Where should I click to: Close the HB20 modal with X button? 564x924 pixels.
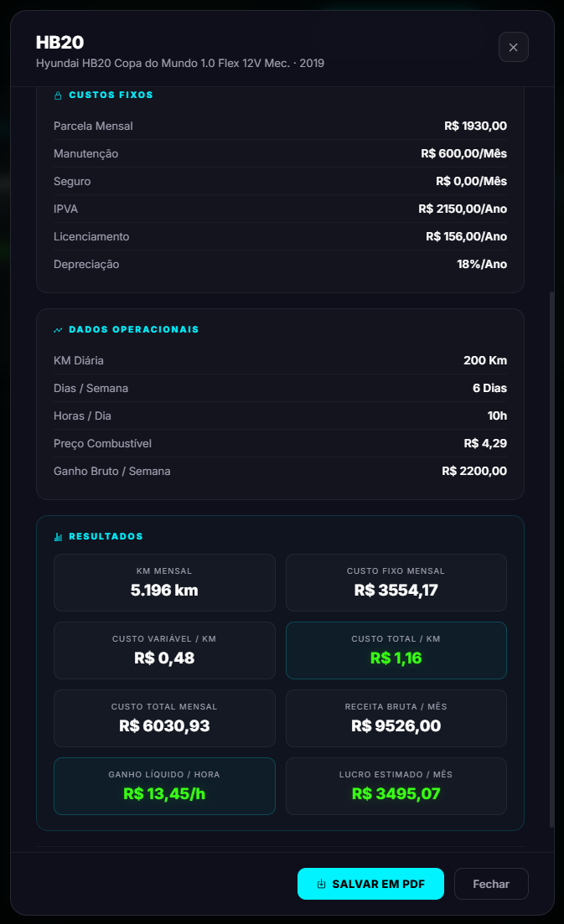coord(513,47)
